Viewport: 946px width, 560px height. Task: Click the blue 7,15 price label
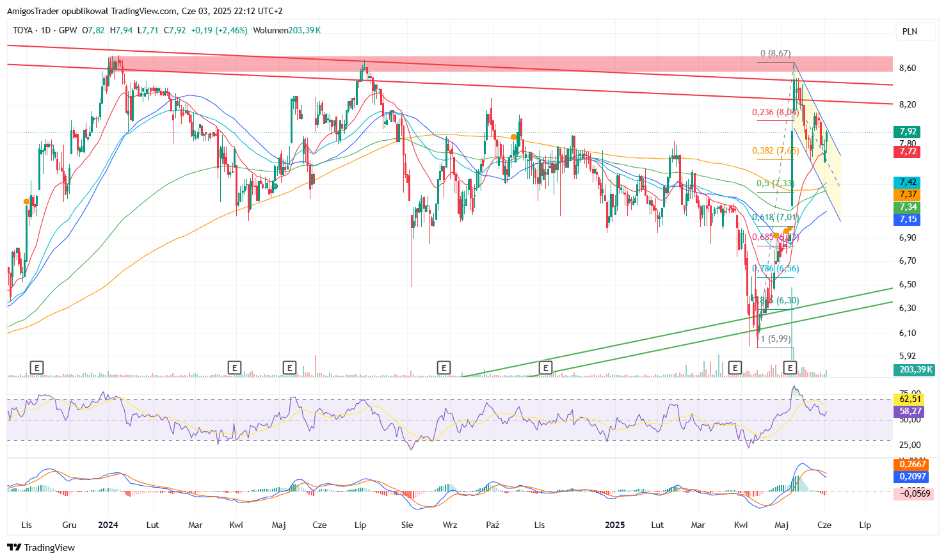pos(908,220)
